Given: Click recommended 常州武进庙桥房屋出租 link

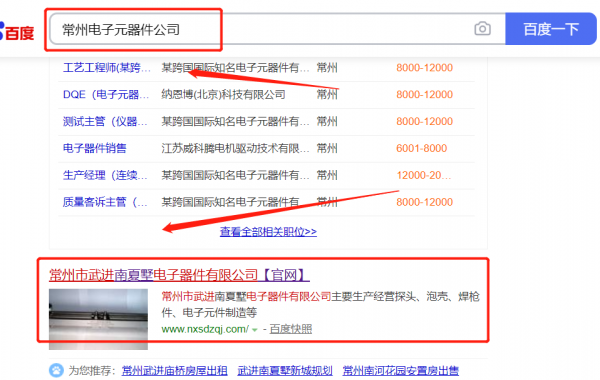Looking at the screenshot, I should [174, 370].
